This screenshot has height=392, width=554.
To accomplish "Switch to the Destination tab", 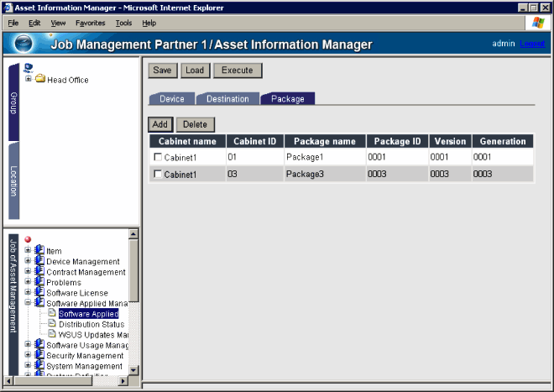I will pyautogui.click(x=227, y=99).
